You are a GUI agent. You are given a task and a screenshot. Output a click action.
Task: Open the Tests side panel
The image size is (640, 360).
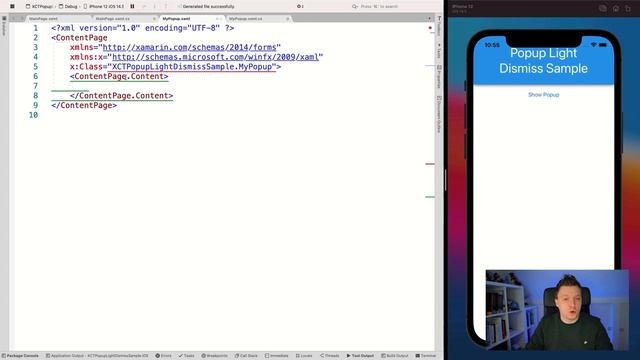439,51
